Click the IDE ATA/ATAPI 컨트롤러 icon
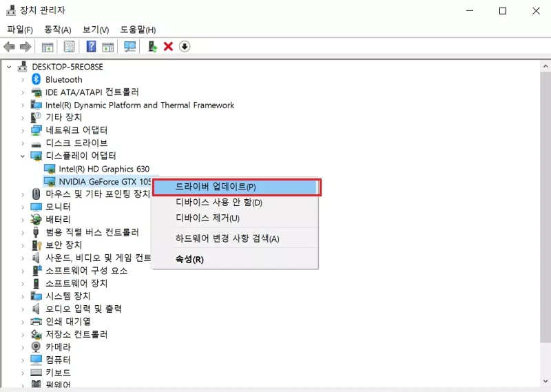The height and width of the screenshot is (392, 551). [x=37, y=92]
